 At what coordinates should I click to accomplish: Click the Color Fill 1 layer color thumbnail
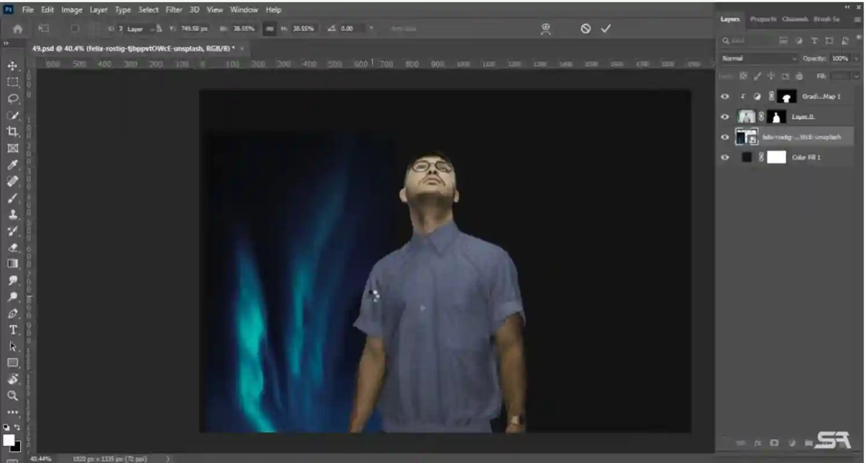pos(747,157)
